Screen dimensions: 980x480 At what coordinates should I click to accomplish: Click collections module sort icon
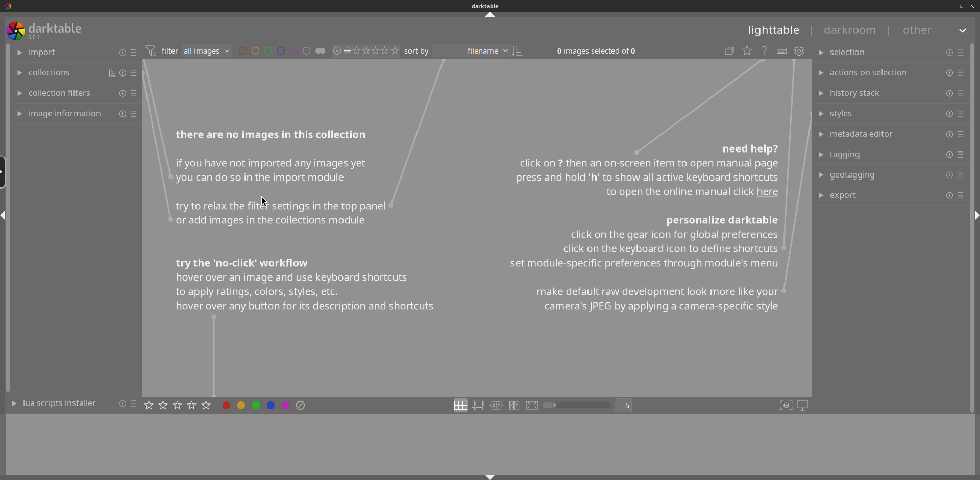(112, 73)
